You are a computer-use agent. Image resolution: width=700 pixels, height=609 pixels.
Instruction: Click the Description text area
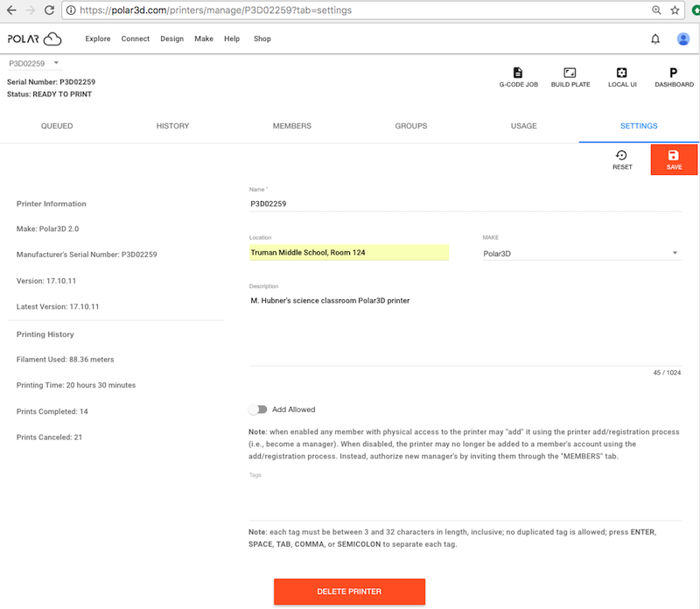[x=465, y=330]
